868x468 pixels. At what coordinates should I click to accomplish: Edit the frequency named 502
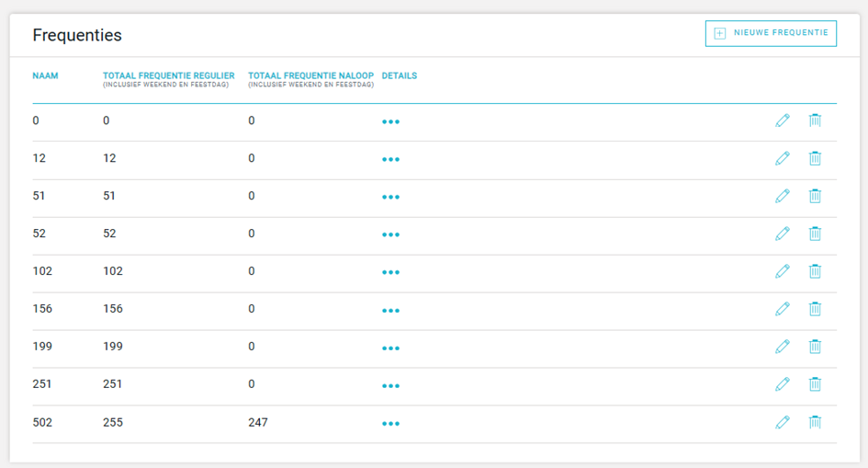[783, 422]
